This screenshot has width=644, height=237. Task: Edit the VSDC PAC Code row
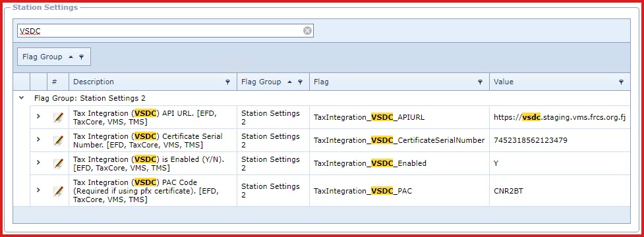point(58,191)
